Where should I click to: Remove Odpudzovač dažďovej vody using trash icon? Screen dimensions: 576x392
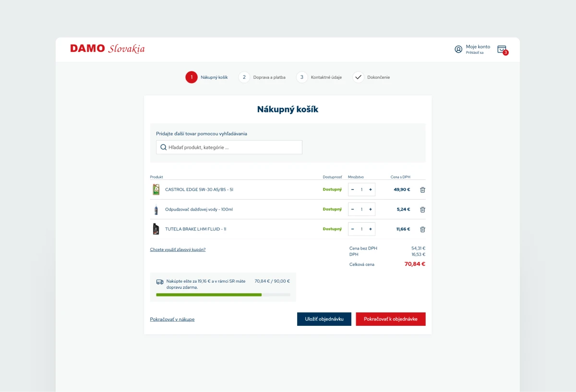422,210
